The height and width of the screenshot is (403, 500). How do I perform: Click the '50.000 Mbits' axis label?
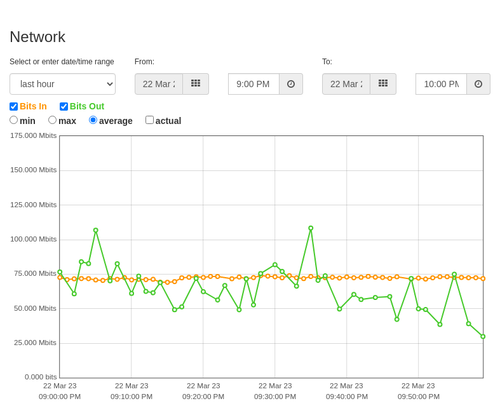click(x=35, y=308)
